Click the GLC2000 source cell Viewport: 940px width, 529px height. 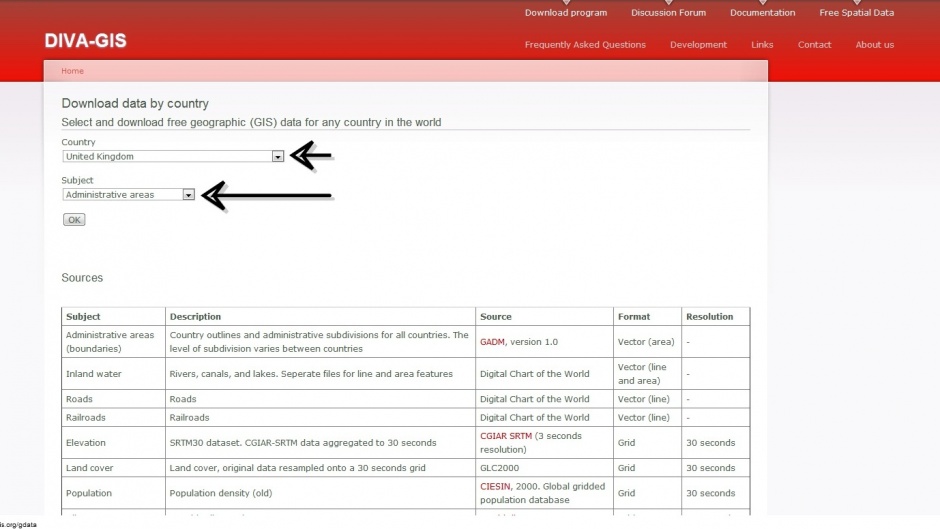click(544, 468)
